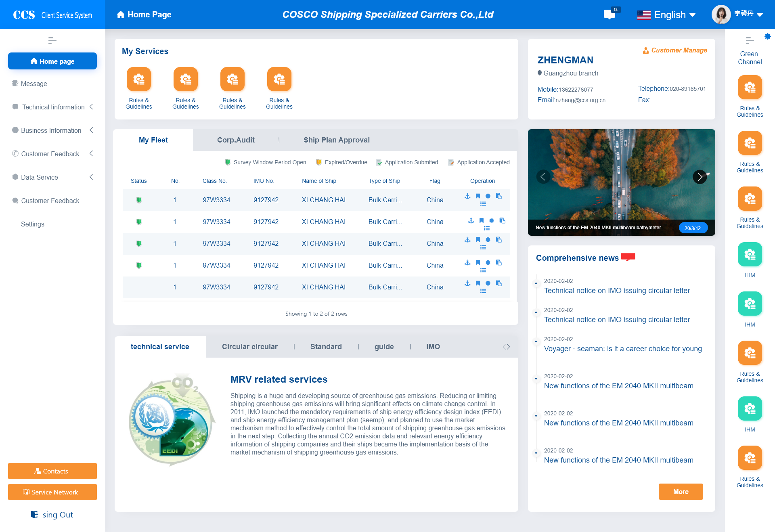The width and height of the screenshot is (775, 532).
Task: Click the bookmark icon in last fleet row
Action: [478, 283]
